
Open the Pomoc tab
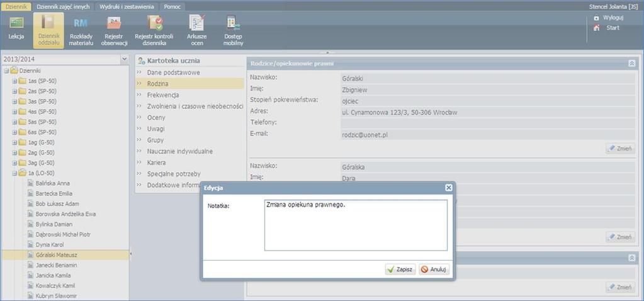point(172,6)
